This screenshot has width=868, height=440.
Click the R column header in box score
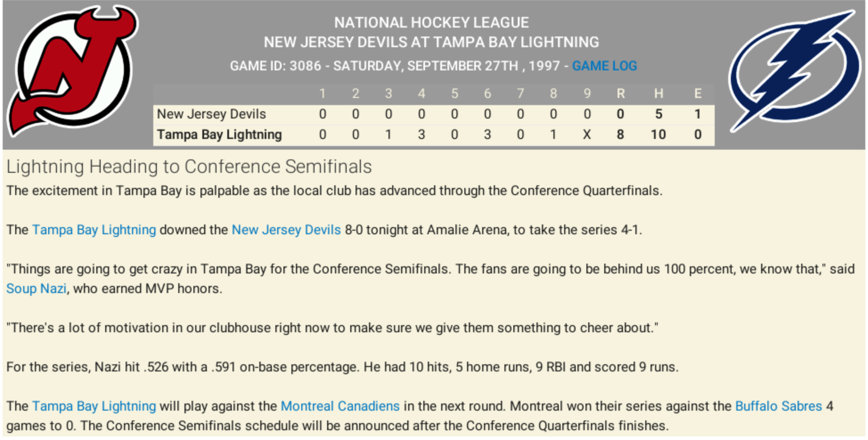(x=620, y=94)
